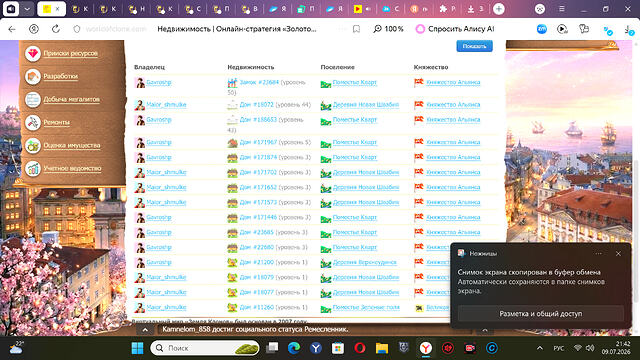The image size is (640, 360).
Task: Click house icon beside Дом #171967
Action: 232,143
